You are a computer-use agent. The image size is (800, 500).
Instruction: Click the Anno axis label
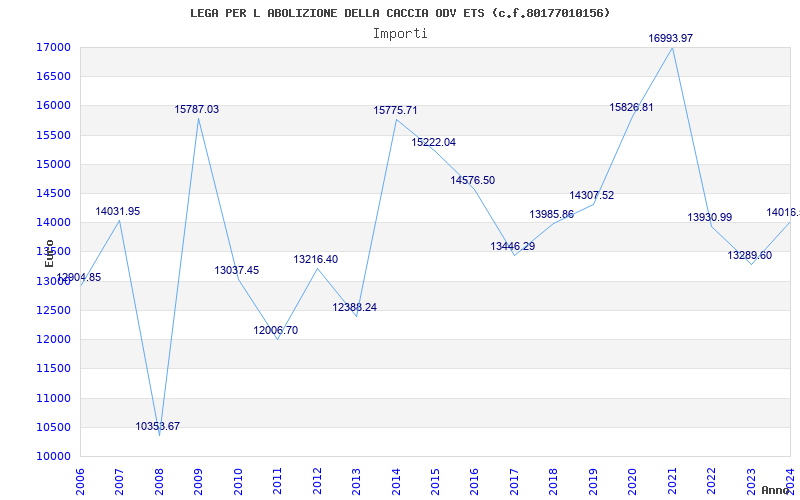(x=775, y=490)
